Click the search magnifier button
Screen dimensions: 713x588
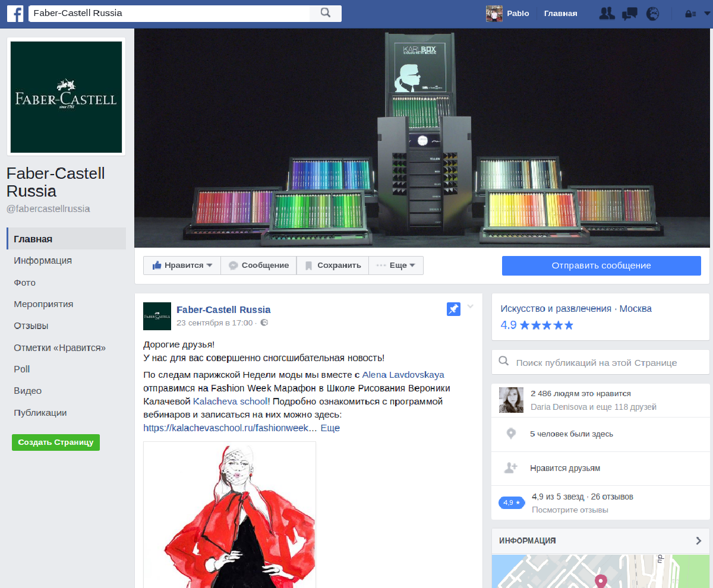[x=326, y=13]
